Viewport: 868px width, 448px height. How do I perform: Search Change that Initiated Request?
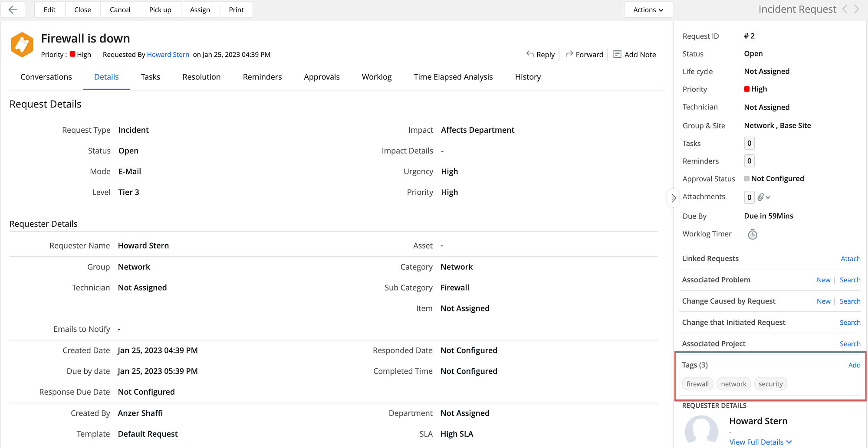[x=850, y=322]
